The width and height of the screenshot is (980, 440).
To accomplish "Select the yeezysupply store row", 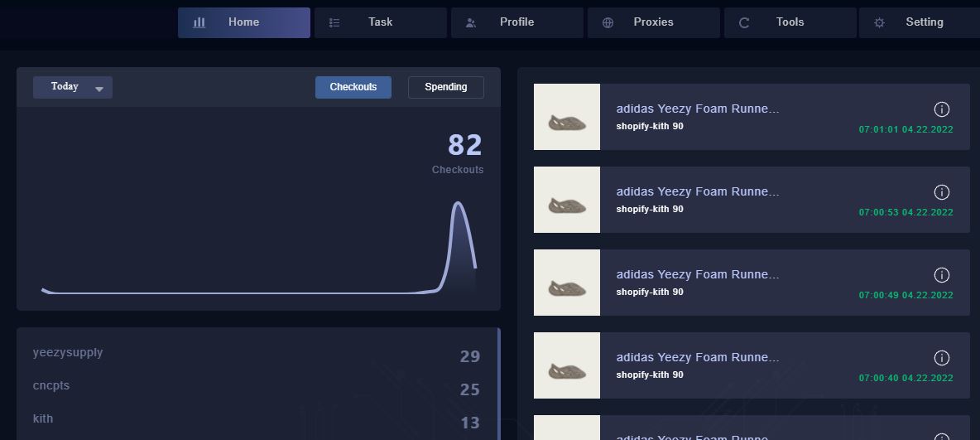I will [x=257, y=354].
